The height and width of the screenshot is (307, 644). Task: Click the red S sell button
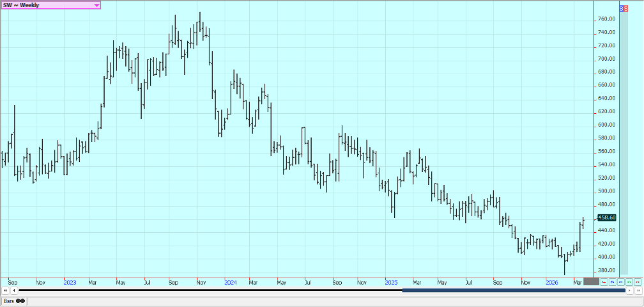tap(625, 9)
